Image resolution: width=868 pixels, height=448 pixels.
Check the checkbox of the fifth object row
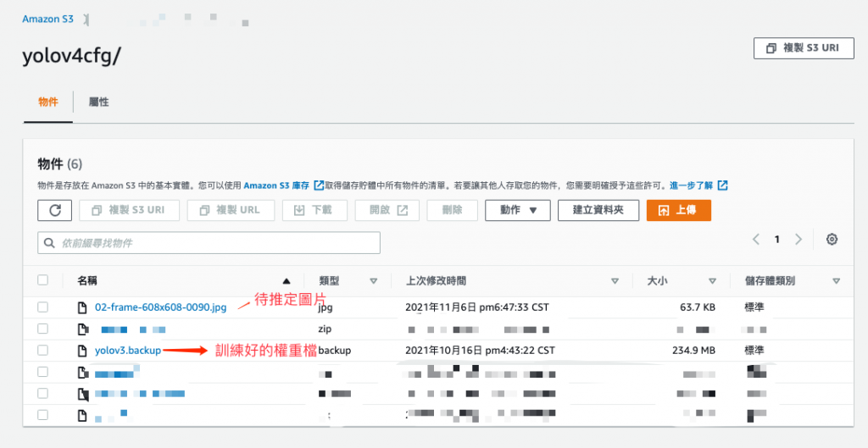[42, 393]
